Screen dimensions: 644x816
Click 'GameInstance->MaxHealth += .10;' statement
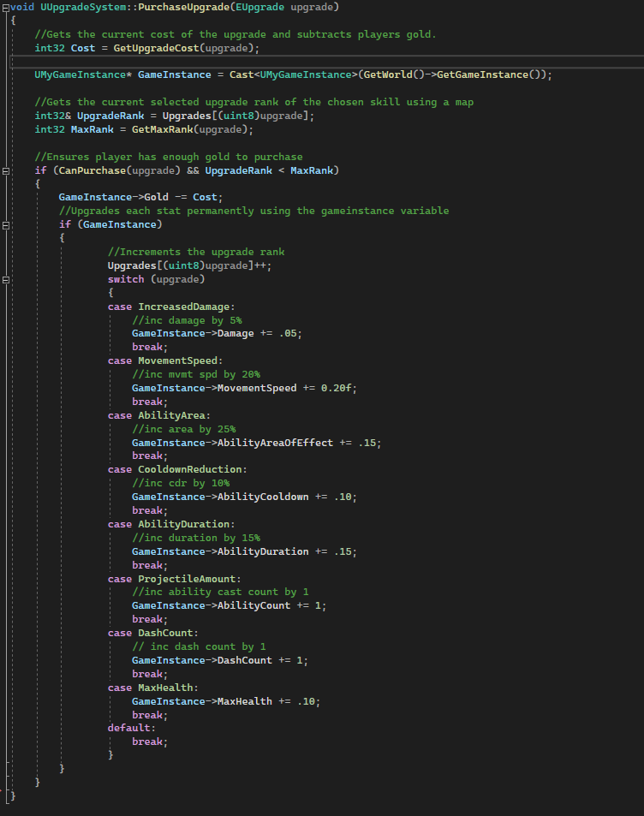226,701
